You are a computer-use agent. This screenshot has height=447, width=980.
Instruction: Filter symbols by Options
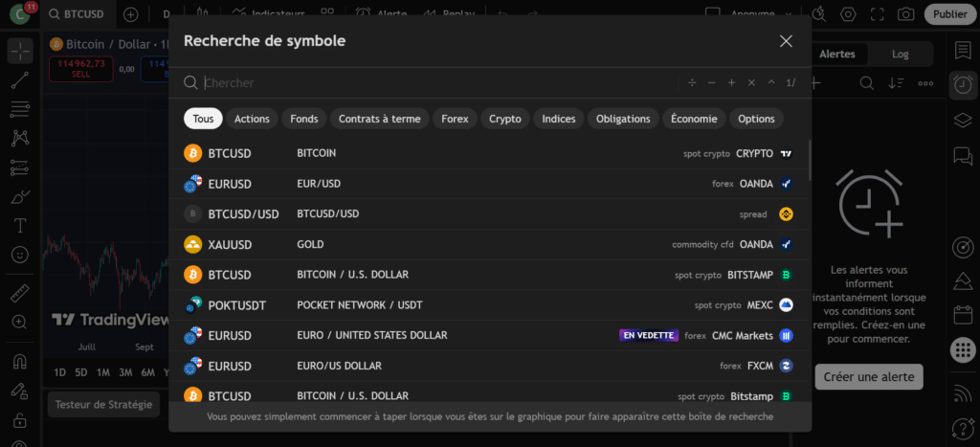pyautogui.click(x=756, y=119)
